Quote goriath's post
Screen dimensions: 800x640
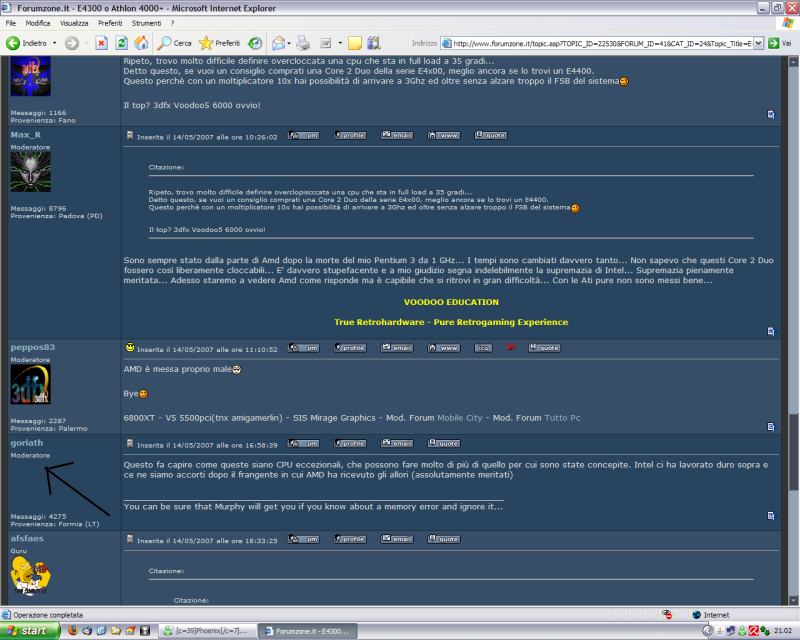[x=444, y=443]
